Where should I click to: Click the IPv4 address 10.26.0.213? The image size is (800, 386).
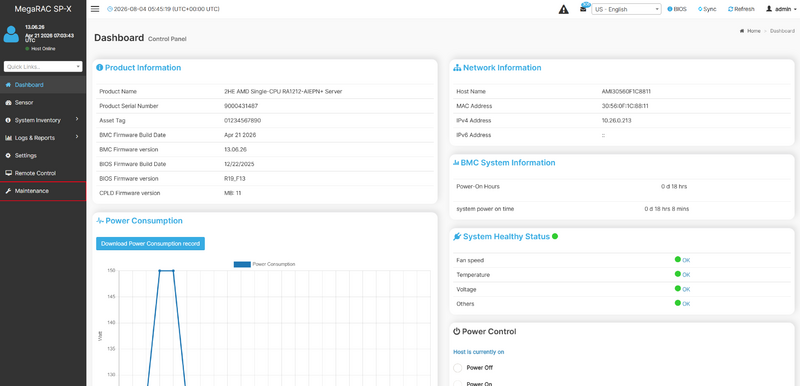point(617,121)
